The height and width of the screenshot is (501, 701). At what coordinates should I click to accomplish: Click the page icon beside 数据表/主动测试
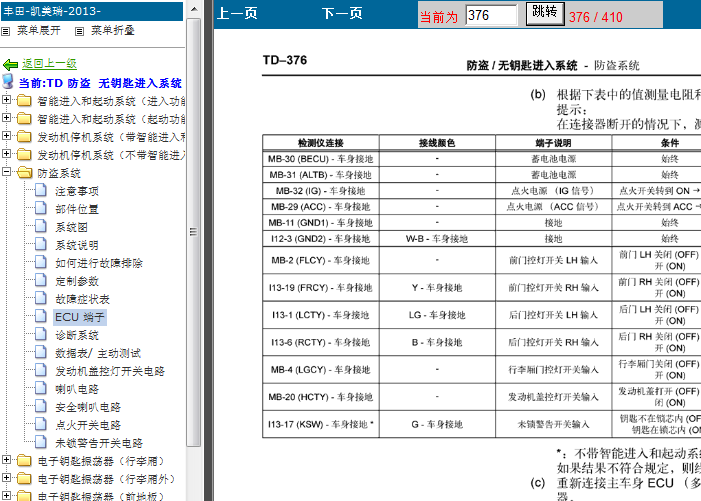coord(41,353)
